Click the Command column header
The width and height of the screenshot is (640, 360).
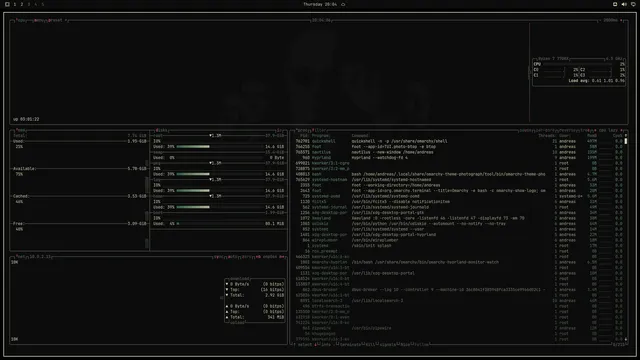point(360,136)
